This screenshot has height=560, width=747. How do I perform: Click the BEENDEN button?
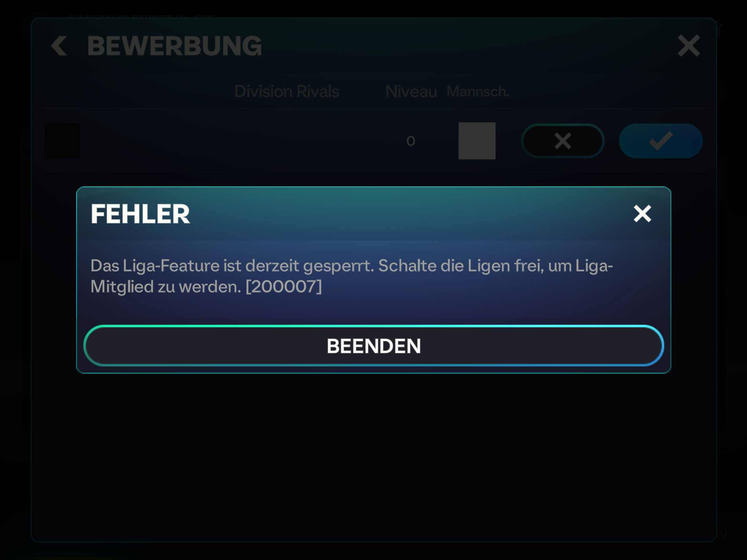click(373, 346)
